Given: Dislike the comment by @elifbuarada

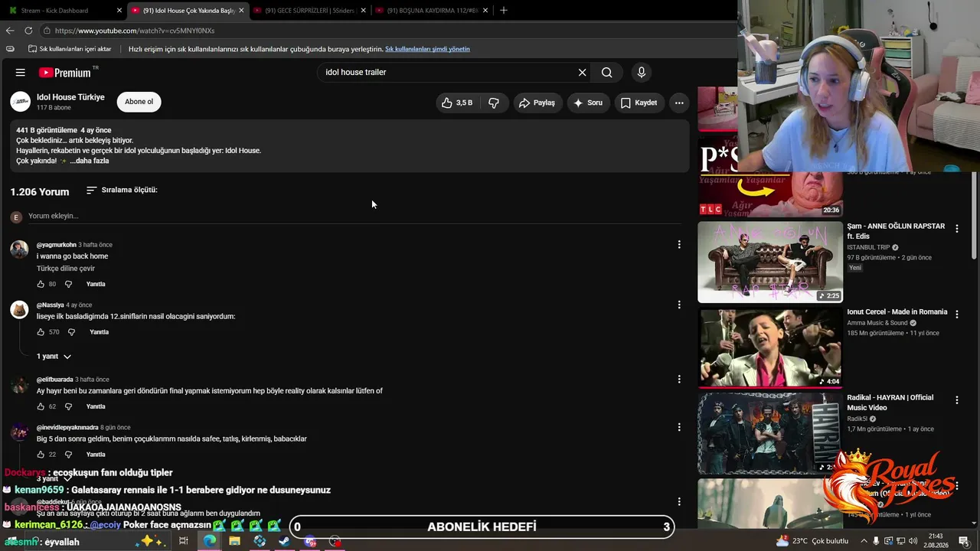Looking at the screenshot, I should tap(68, 406).
